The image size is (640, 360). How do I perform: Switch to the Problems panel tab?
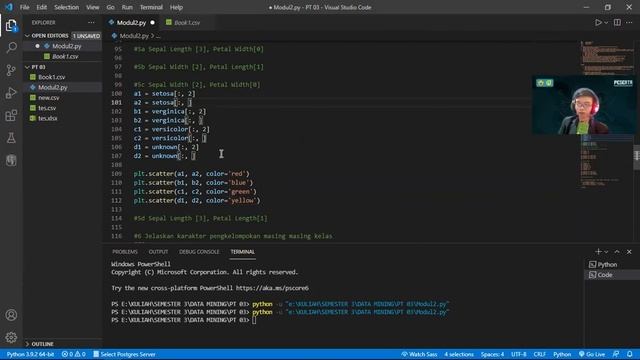pyautogui.click(x=125, y=252)
